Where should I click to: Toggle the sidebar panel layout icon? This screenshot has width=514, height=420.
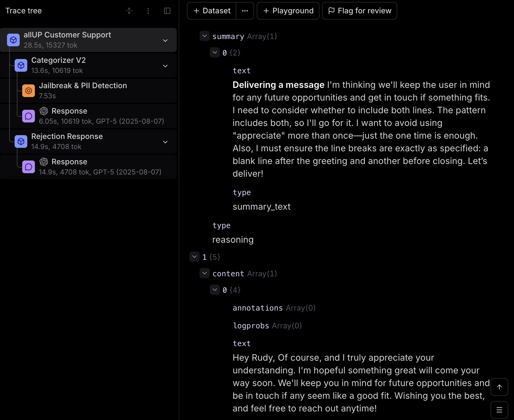point(167,11)
